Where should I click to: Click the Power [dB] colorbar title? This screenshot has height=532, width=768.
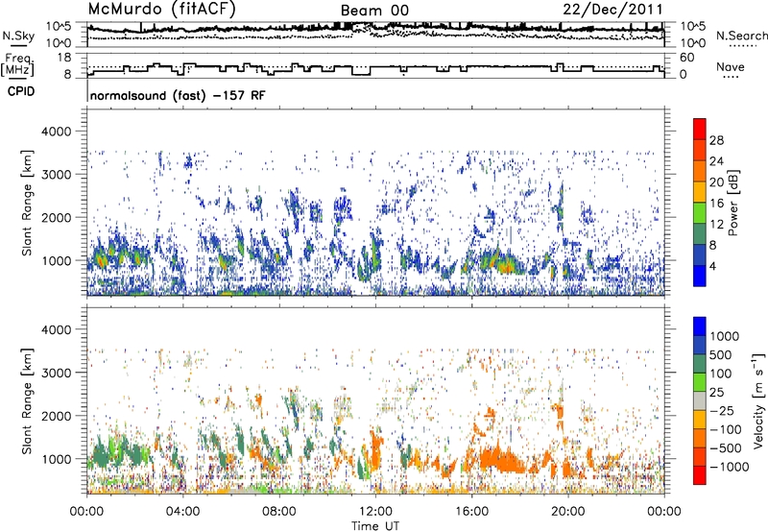click(x=733, y=203)
